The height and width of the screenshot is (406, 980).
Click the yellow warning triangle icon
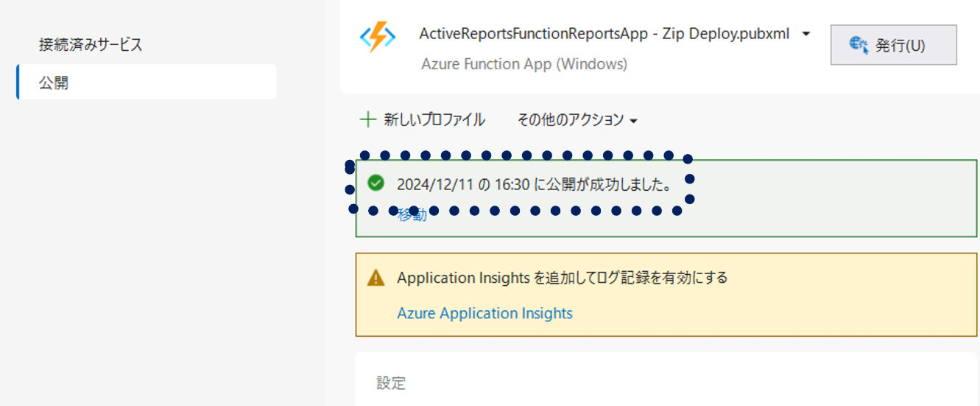376,278
